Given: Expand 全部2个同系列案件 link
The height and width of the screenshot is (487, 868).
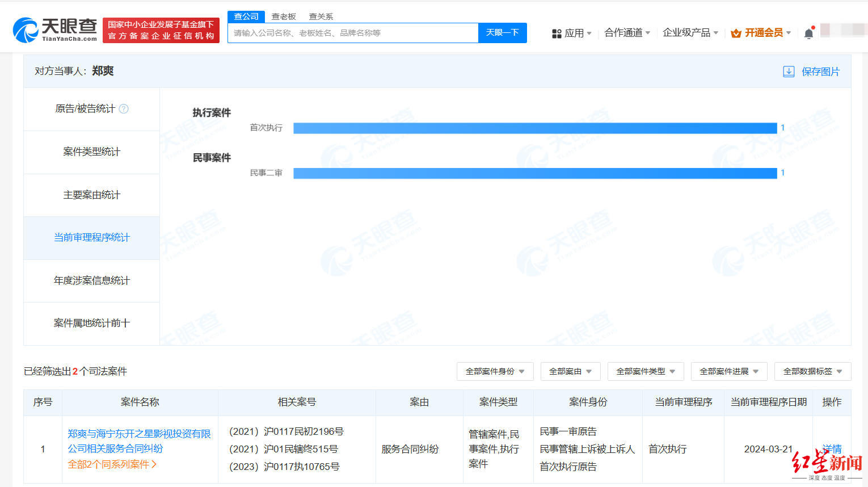Looking at the screenshot, I should click(x=112, y=464).
